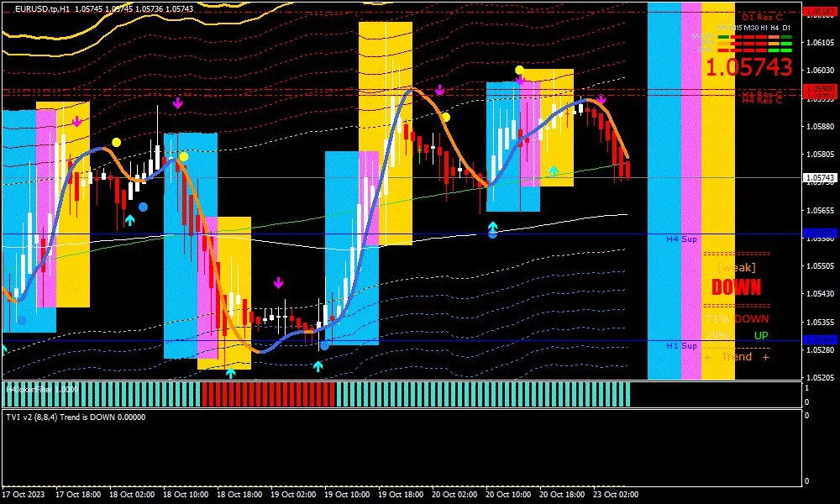This screenshot has height=504, width=840.
Task: Click the 19 Oct 02:00 time axis label
Action: coord(293,495)
